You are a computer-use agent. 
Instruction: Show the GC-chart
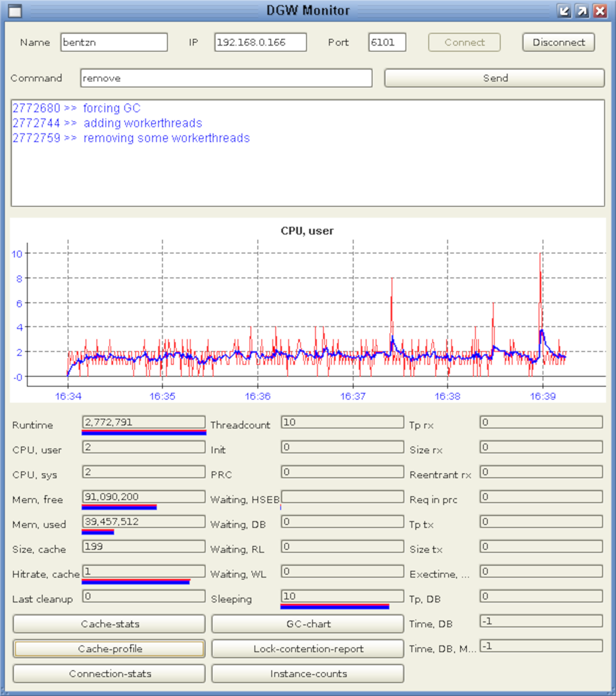pos(308,624)
